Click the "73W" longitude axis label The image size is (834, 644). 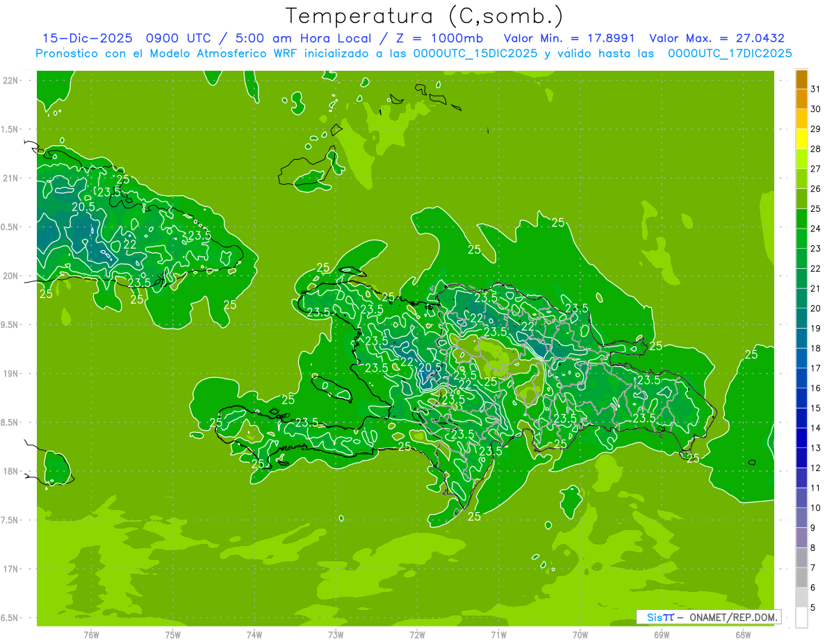(x=336, y=634)
